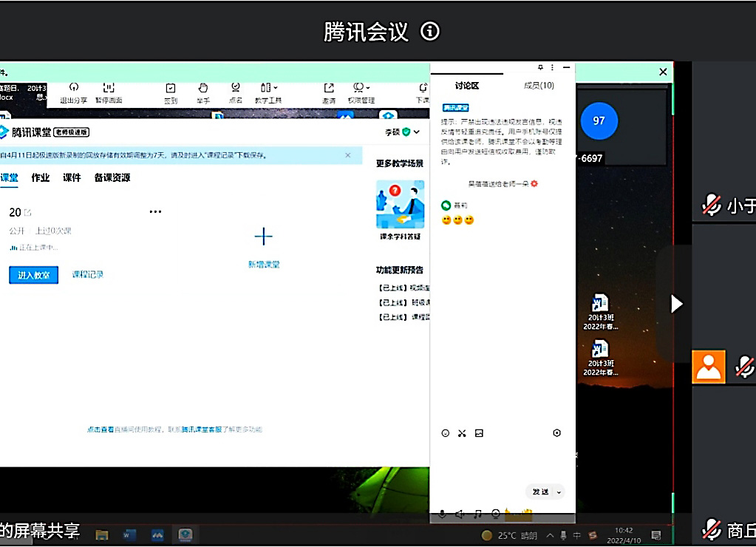
Task: Toggle the microphone icon below chat
Action: 442,514
